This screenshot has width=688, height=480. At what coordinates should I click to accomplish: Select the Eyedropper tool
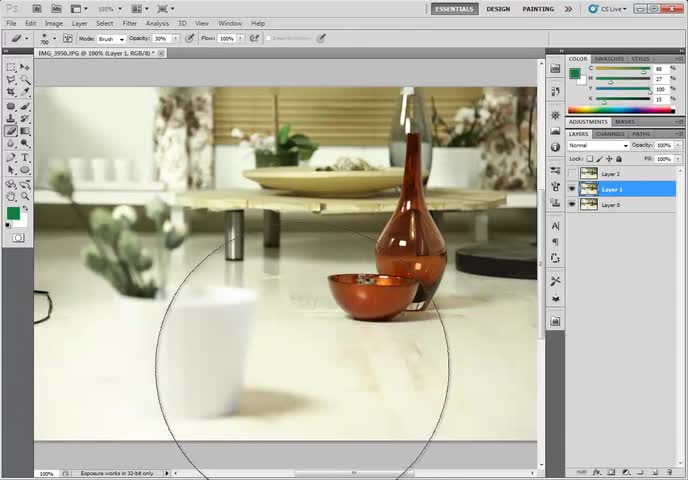point(25,92)
